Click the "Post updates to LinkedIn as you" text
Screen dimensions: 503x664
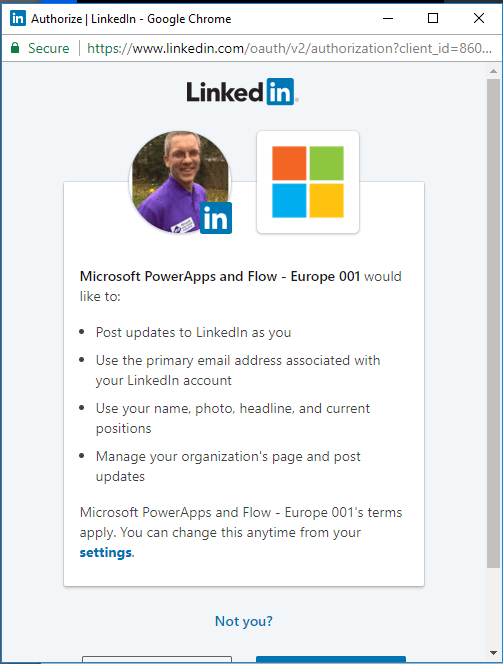pyautogui.click(x=193, y=332)
